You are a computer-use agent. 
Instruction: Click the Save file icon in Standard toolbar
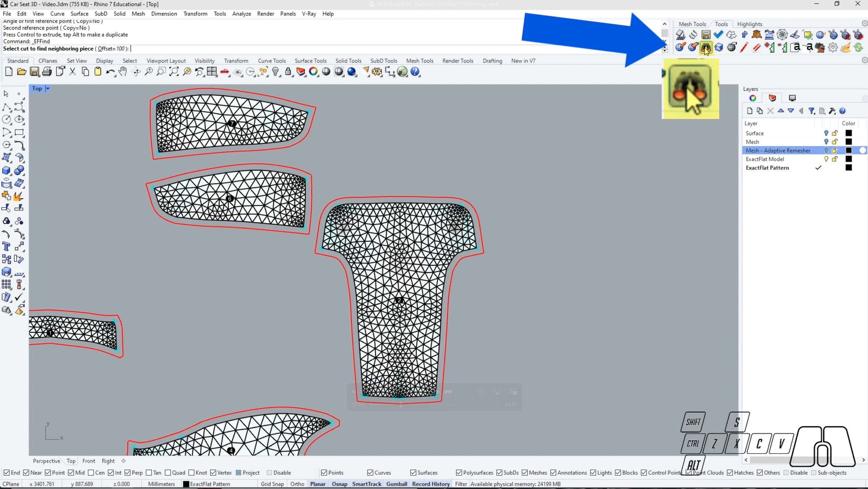(x=34, y=72)
